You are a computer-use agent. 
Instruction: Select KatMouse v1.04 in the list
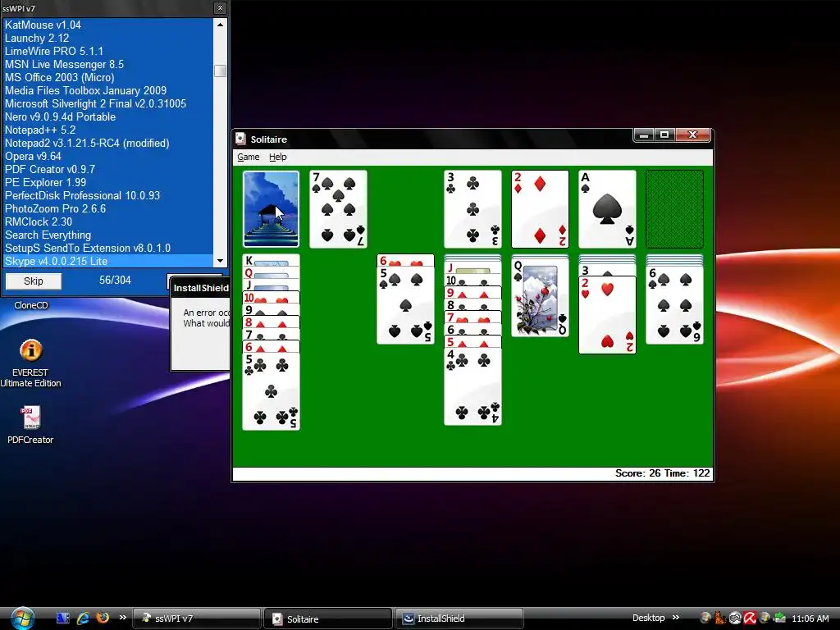click(x=108, y=25)
